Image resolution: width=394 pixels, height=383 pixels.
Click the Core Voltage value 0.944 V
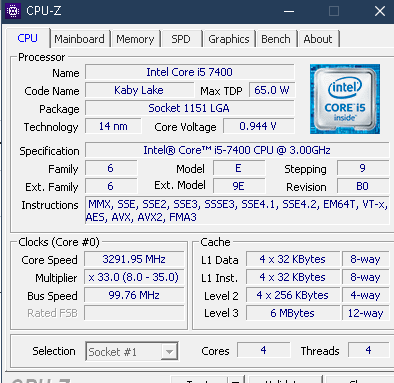coord(258,126)
